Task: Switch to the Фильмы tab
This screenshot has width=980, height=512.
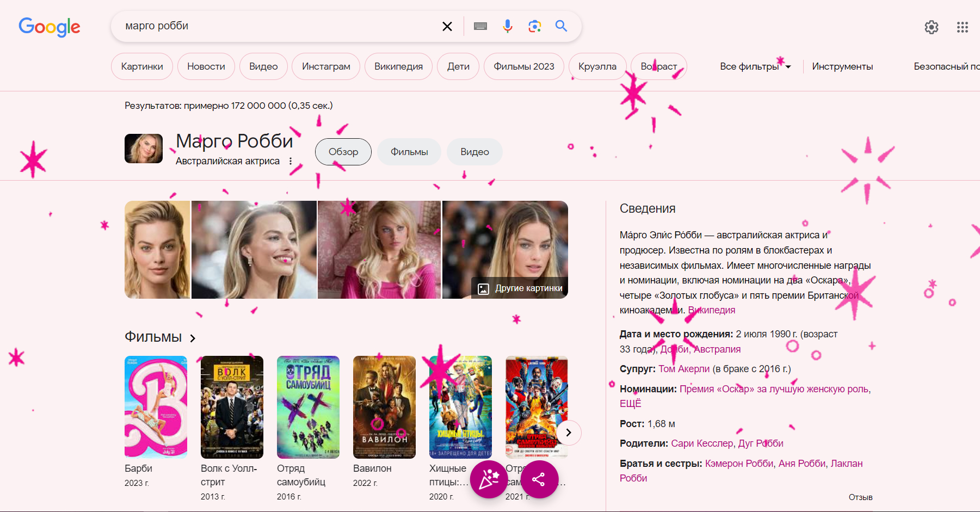Action: 409,152
